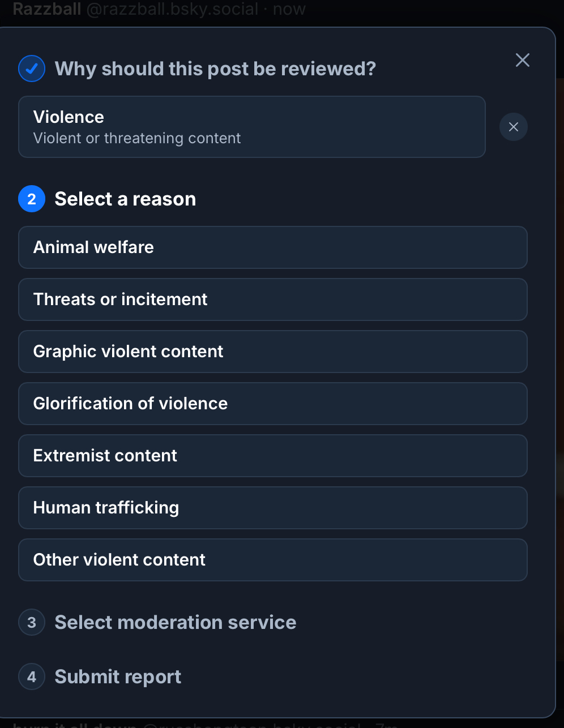The image size is (564, 728).
Task: Click the step 3 number badge
Action: click(x=32, y=623)
